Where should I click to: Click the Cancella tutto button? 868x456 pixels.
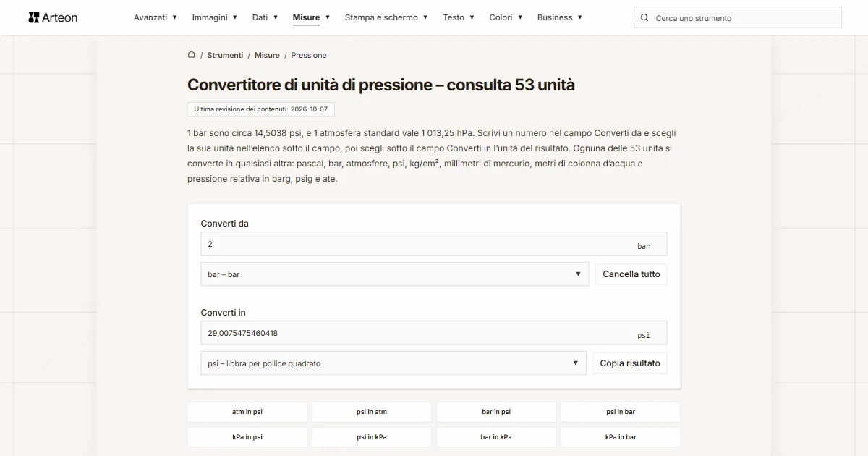point(631,274)
